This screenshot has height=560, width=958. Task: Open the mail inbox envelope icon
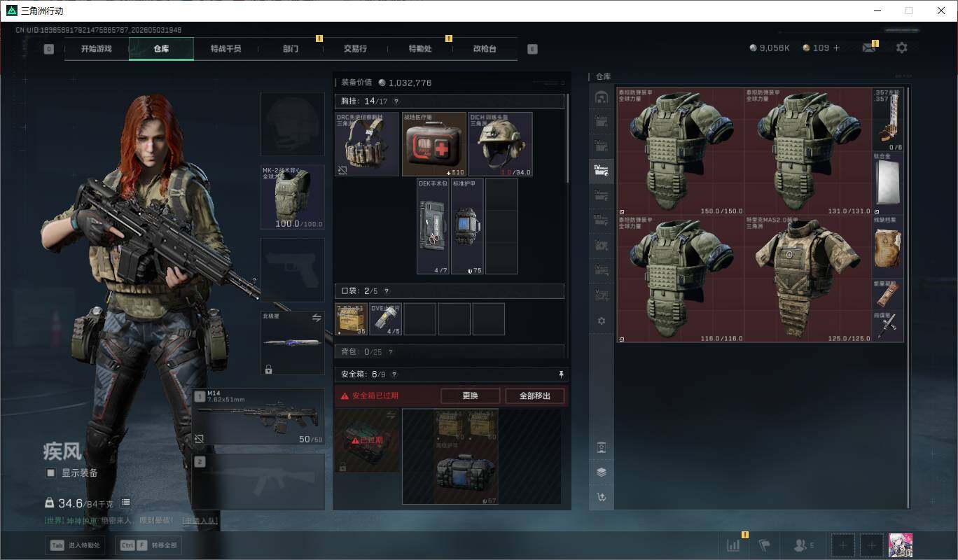[868, 48]
